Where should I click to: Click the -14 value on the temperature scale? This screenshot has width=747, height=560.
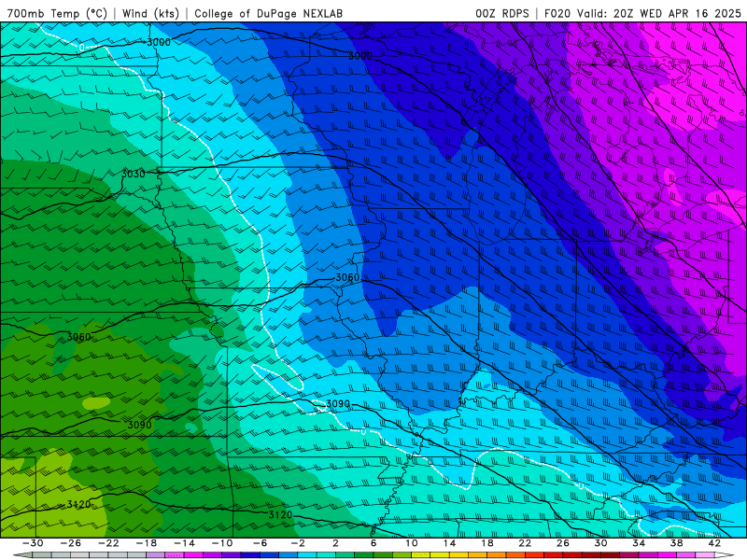[184, 543]
